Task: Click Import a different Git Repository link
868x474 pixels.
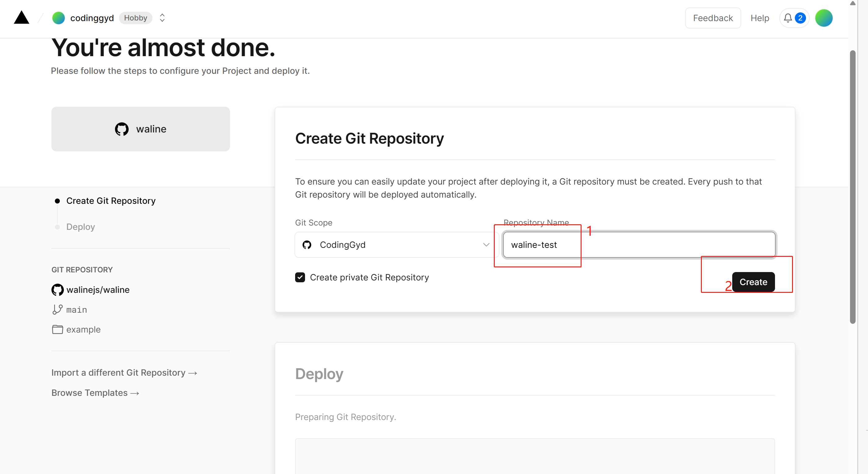Action: [x=125, y=372]
